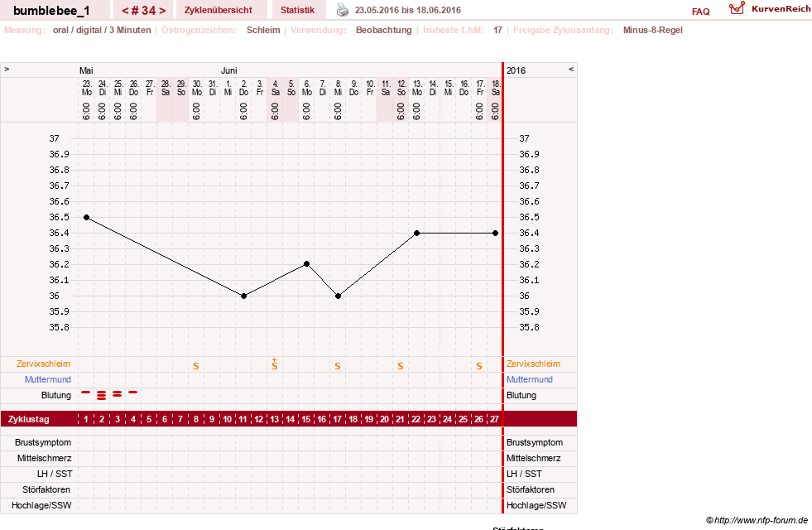Viewport: 812px width, 530px height.
Task: Click the S mucus symbol on cycle day 8
Action: tap(196, 366)
